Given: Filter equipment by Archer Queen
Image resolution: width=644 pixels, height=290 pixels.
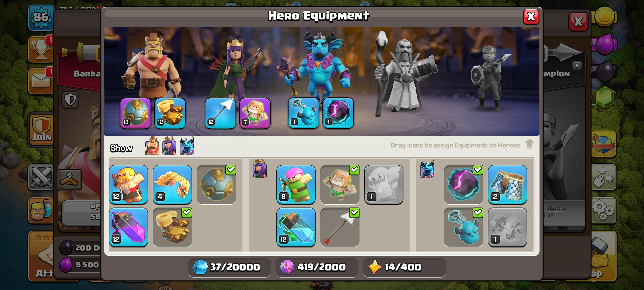Looking at the screenshot, I should tap(169, 146).
